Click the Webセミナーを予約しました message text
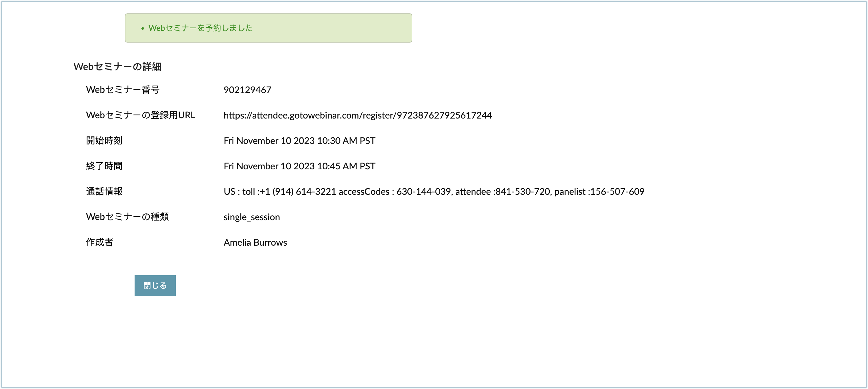Image resolution: width=868 pixels, height=389 pixels. (x=201, y=28)
